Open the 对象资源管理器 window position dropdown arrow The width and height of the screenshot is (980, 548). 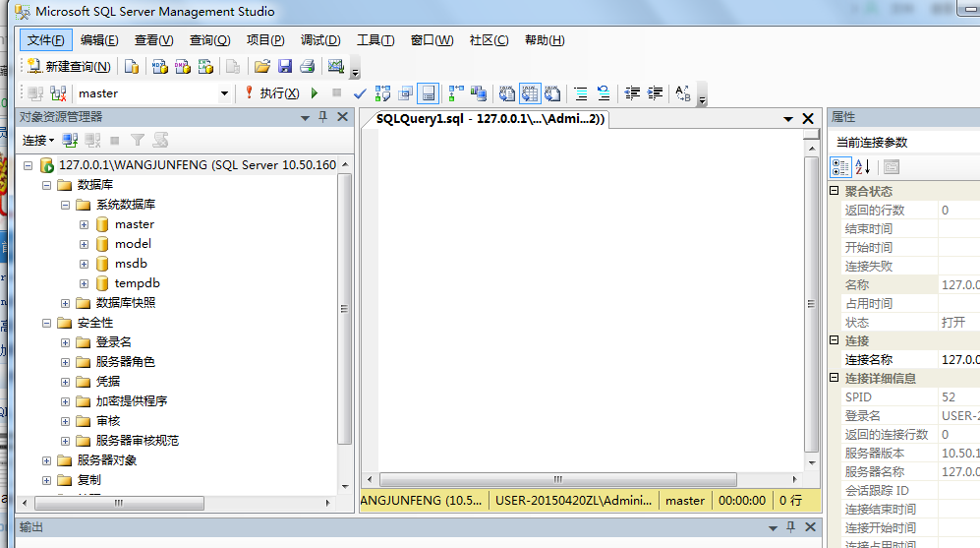pos(305,118)
